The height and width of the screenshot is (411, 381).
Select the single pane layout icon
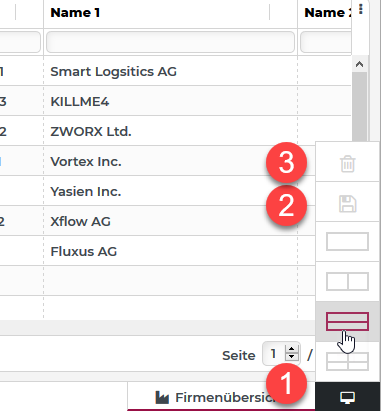(x=347, y=242)
